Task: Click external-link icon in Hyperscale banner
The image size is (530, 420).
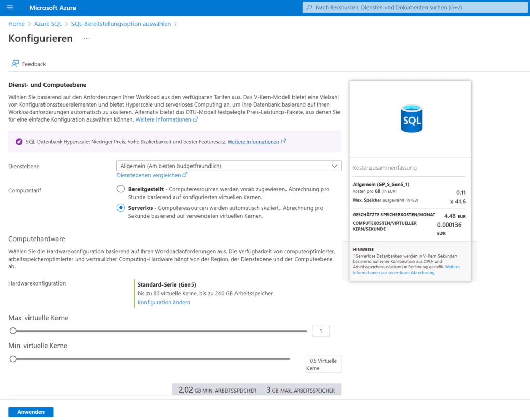Action: 283,141
